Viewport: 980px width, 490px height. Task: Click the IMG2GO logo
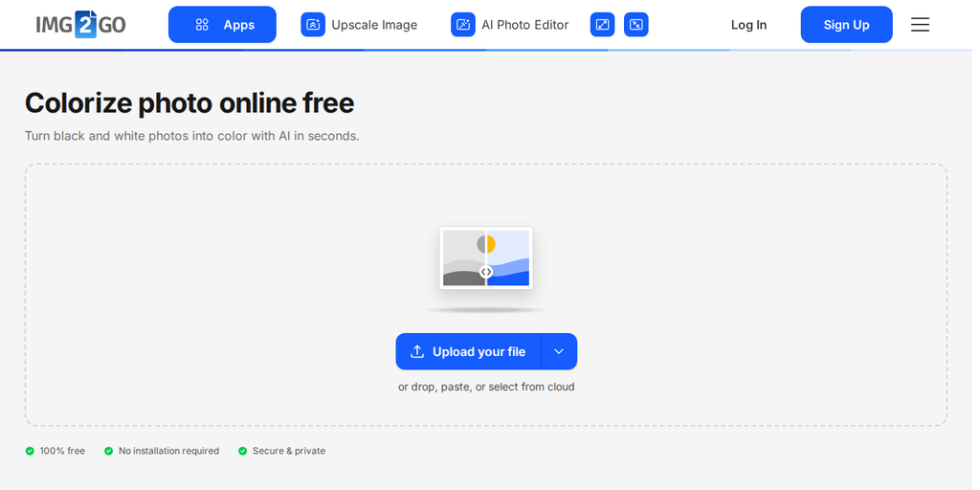click(80, 24)
